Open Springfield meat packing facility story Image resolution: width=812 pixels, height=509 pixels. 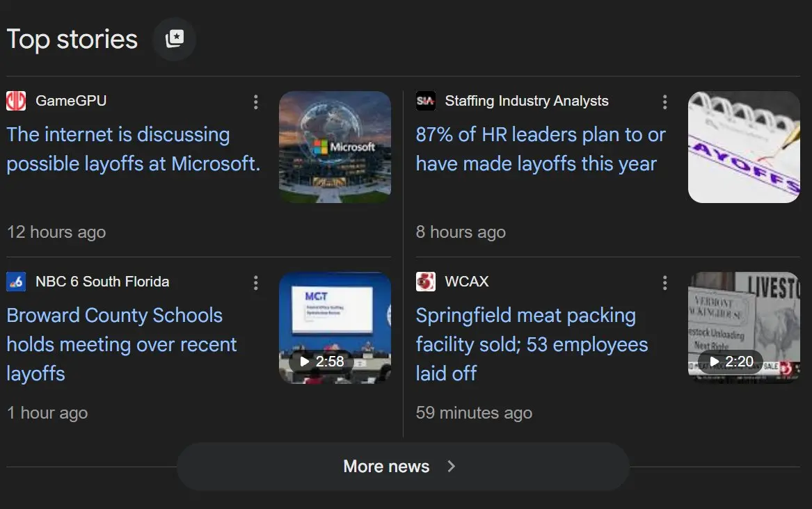(532, 344)
